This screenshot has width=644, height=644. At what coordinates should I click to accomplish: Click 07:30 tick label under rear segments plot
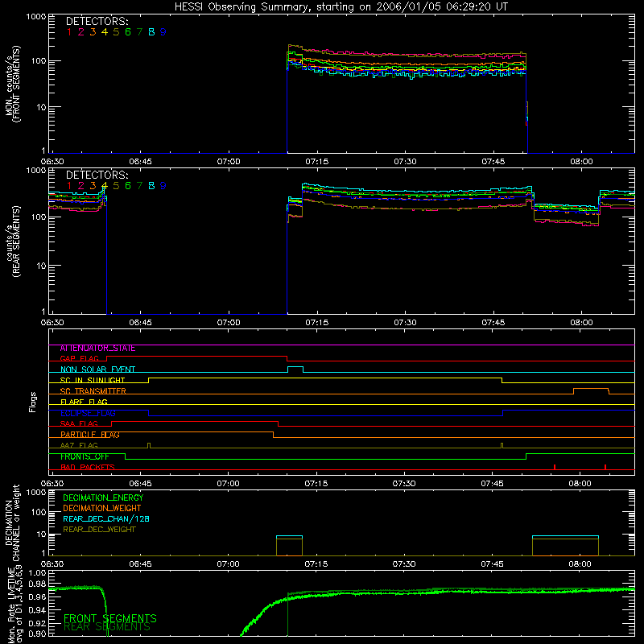[406, 323]
